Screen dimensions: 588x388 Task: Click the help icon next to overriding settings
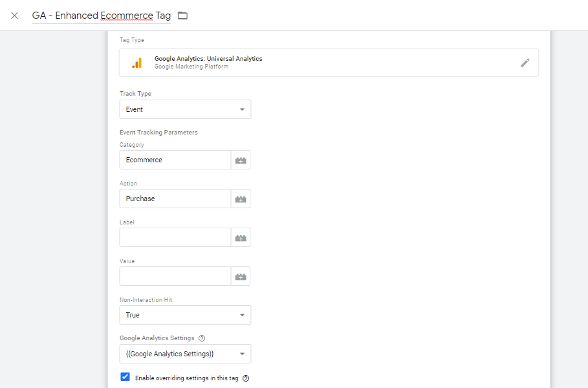click(246, 378)
